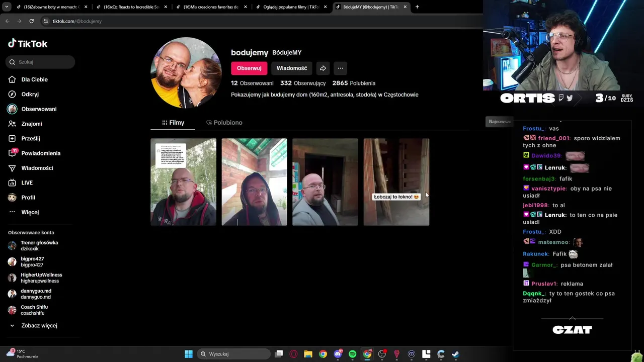
Task: Open followed account HigherUpWellness
Action: (41, 278)
